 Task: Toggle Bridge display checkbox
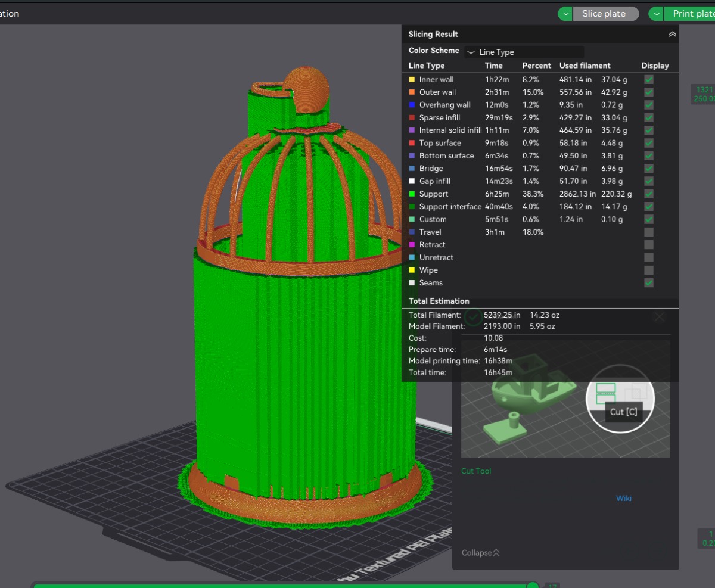point(649,169)
